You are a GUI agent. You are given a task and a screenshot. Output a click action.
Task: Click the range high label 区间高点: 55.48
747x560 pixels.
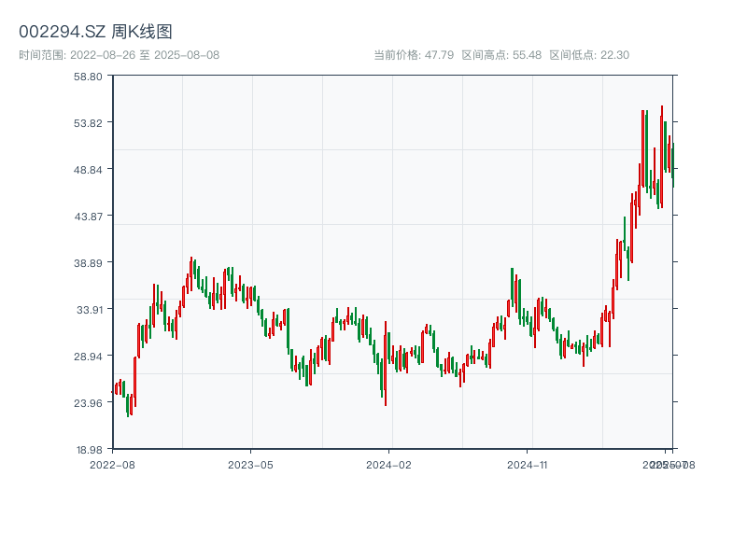501,55
